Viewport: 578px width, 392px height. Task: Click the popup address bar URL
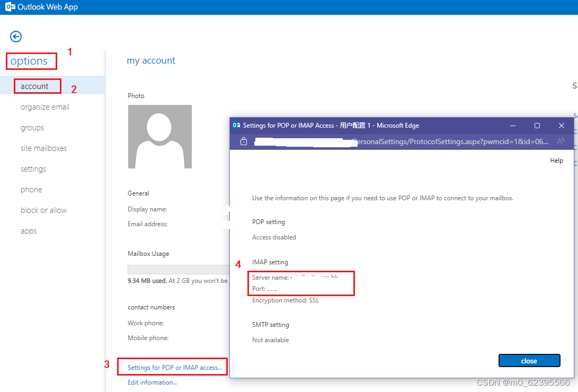point(402,141)
